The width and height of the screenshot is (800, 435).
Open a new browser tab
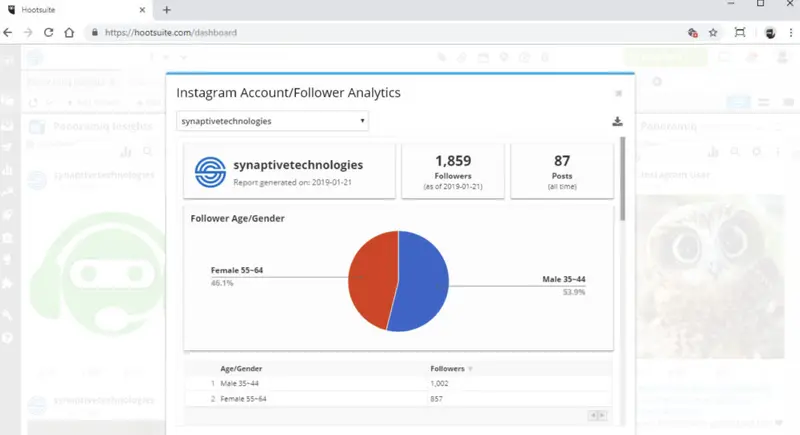(166, 9)
